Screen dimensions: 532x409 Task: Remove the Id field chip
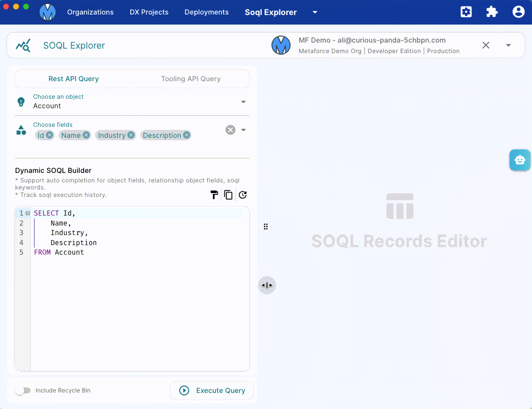50,135
